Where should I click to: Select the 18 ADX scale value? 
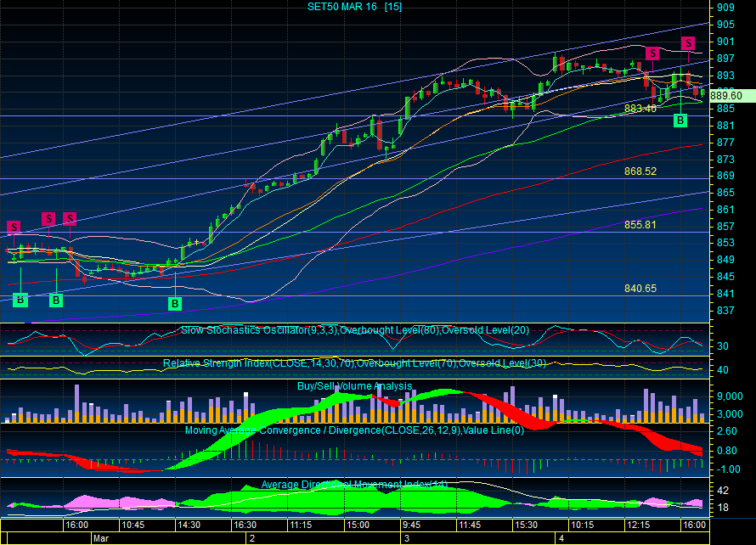723,508
